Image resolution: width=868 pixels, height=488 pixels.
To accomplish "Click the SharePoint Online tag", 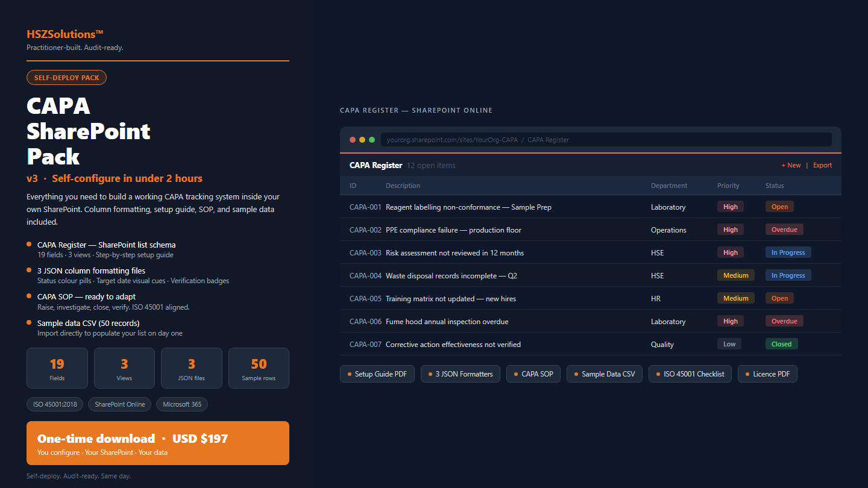I will (x=120, y=404).
